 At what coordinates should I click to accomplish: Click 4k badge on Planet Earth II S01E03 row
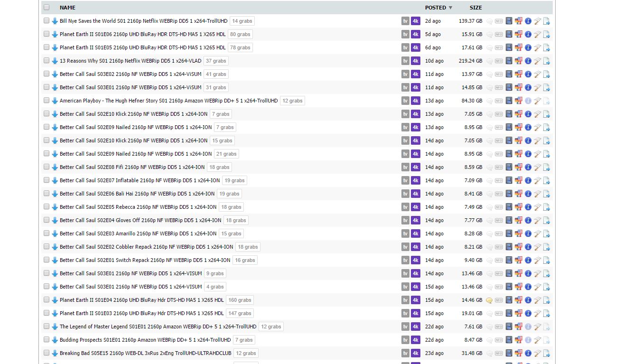(x=416, y=313)
